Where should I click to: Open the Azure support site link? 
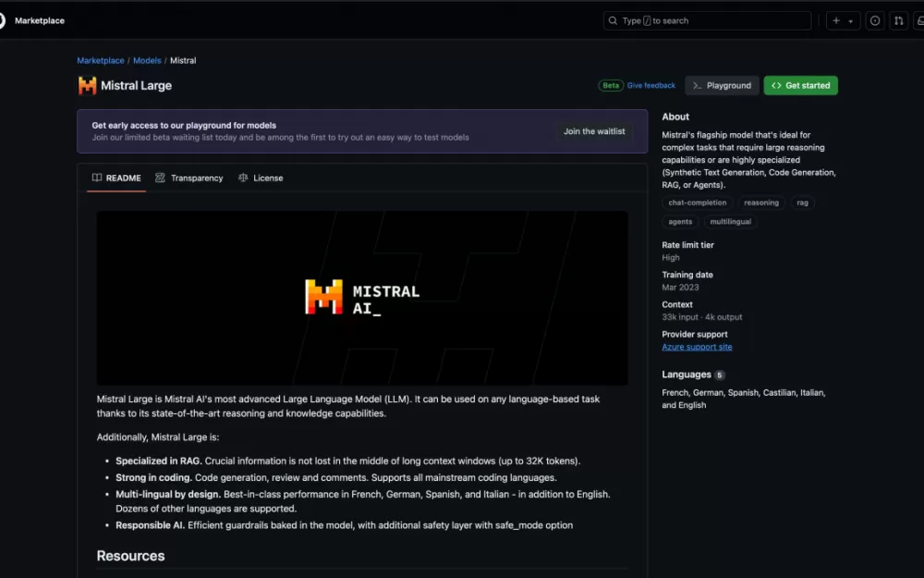[x=697, y=347]
